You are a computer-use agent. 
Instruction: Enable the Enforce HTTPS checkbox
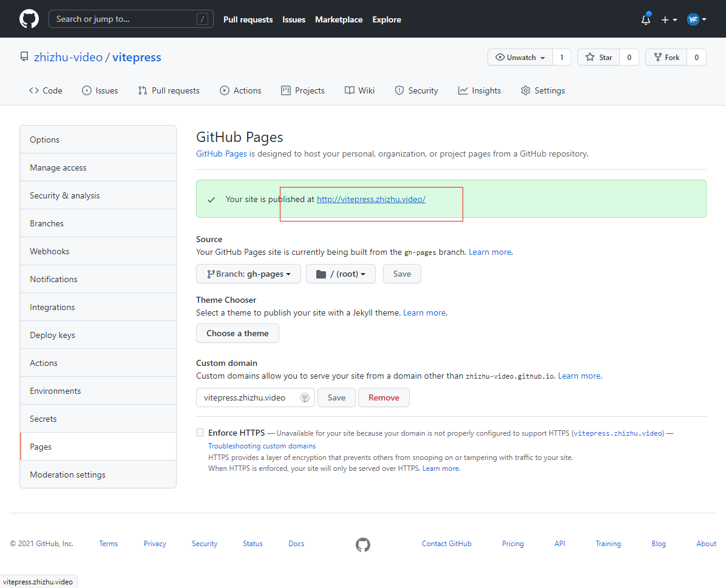pos(200,433)
